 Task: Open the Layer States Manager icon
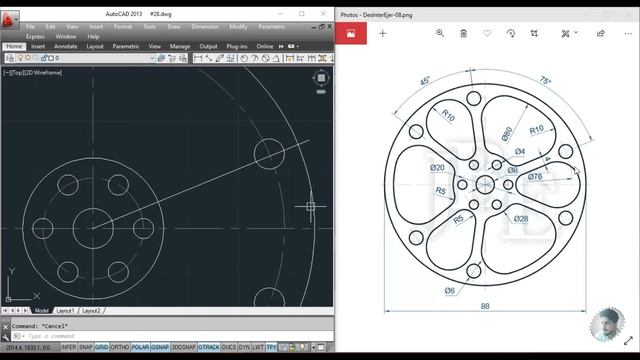point(183,58)
